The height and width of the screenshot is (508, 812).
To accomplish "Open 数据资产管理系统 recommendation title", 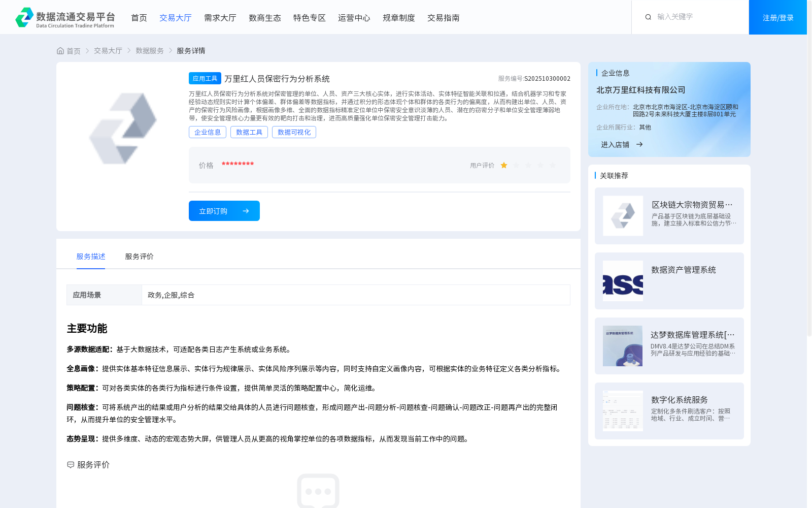I will (684, 270).
